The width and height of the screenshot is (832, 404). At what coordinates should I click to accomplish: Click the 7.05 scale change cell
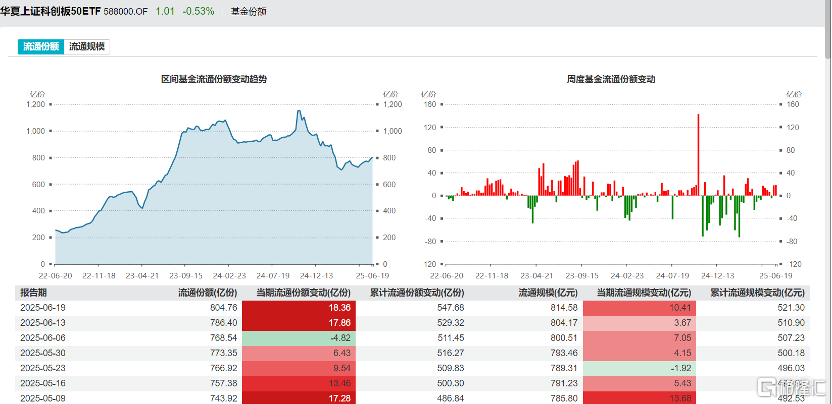click(x=639, y=338)
